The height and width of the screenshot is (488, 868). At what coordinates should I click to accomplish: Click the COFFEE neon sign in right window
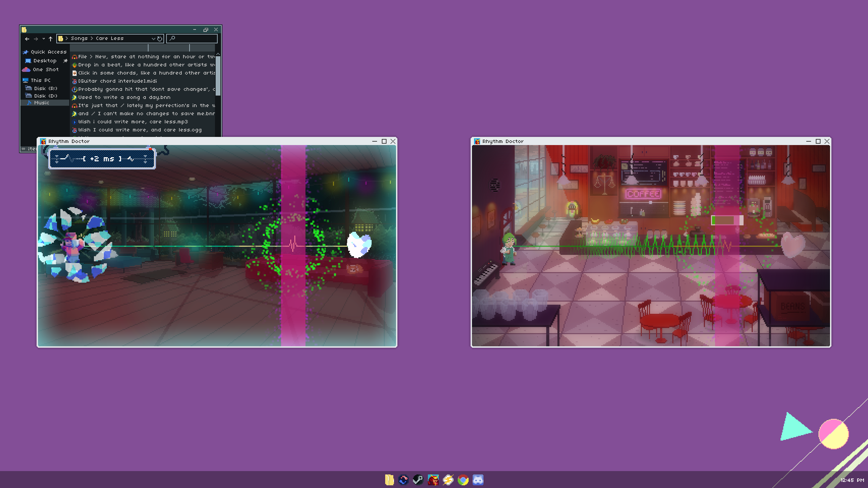pos(643,194)
